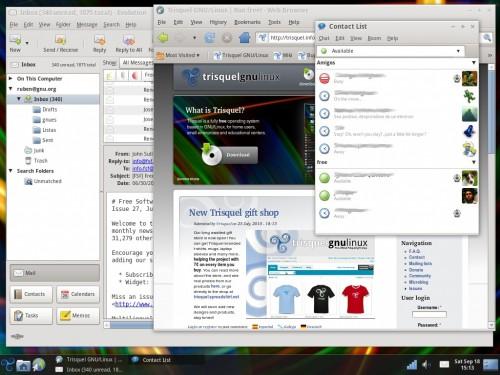Click the mail envelope tray icon
The image size is (500, 375).
click(x=444, y=365)
